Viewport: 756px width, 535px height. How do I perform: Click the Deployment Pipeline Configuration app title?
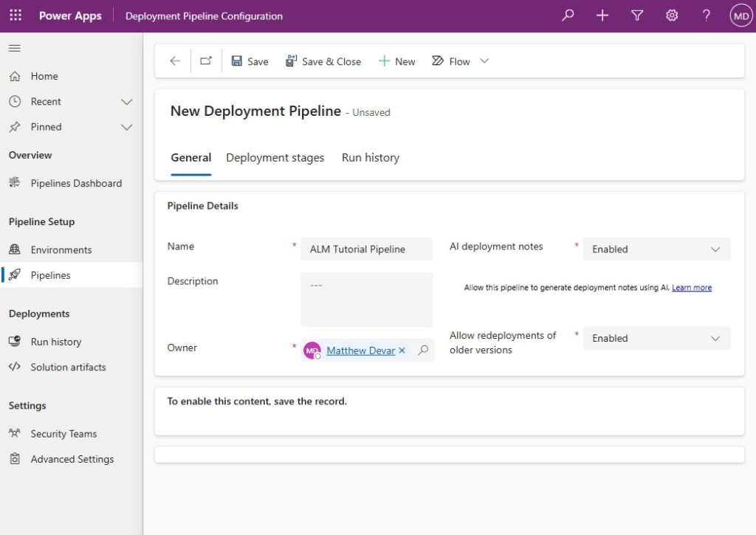[x=204, y=16]
